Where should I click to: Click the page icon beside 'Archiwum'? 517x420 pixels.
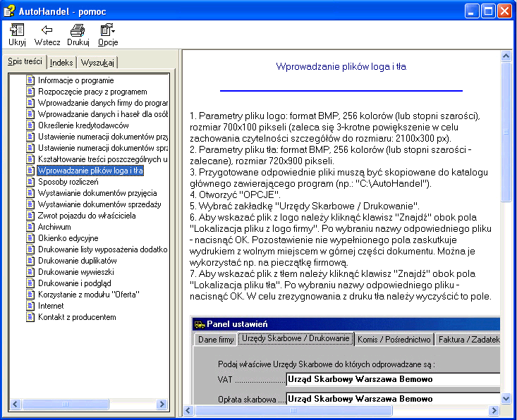click(x=30, y=227)
